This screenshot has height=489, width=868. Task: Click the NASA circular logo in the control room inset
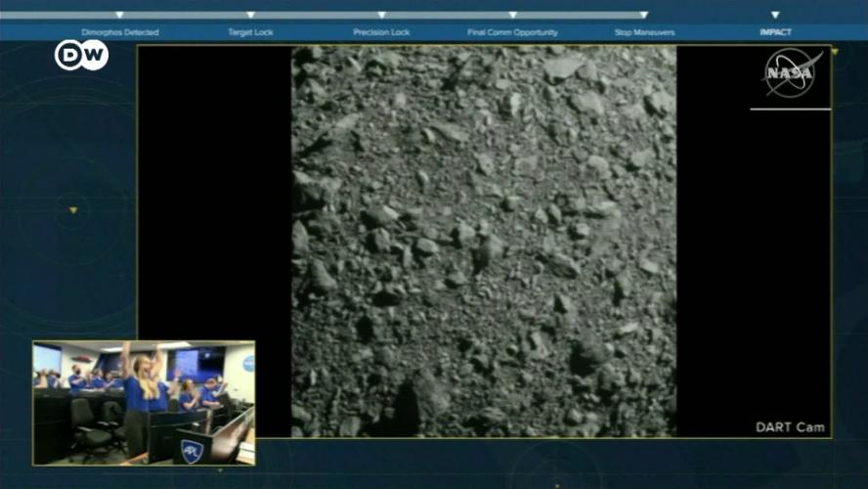tap(249, 363)
